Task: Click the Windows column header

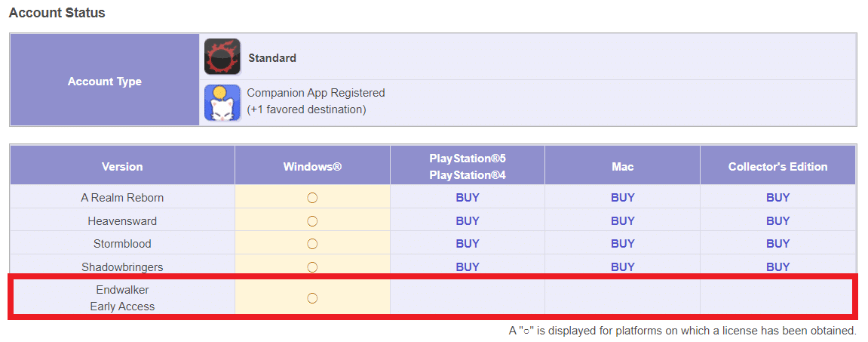Action: 312,166
